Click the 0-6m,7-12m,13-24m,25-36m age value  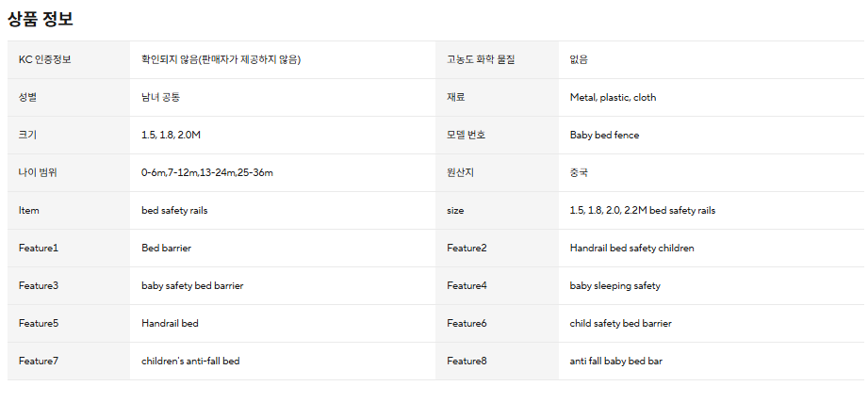(207, 173)
